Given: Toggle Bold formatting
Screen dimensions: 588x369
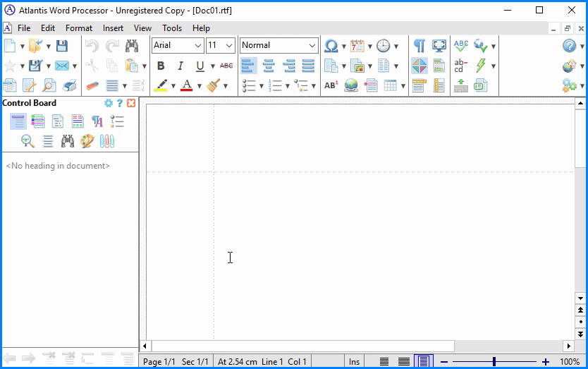Looking at the screenshot, I should (161, 66).
